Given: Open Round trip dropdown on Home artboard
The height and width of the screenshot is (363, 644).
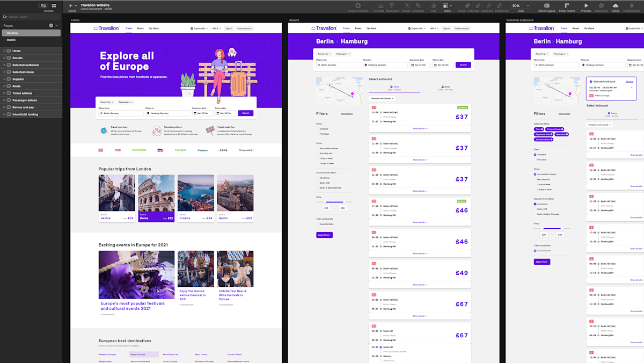Looking at the screenshot, I should coord(107,102).
